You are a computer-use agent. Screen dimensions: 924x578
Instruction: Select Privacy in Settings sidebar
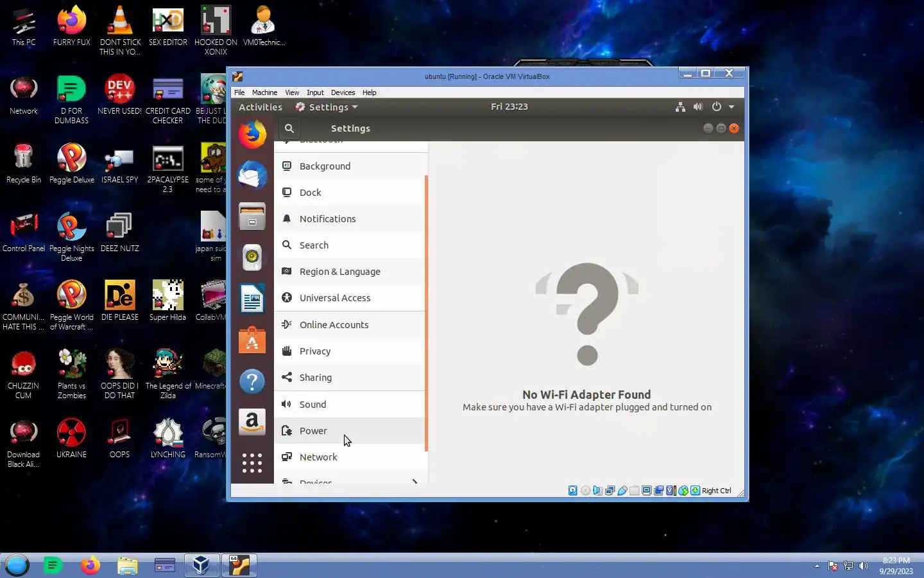pos(350,351)
